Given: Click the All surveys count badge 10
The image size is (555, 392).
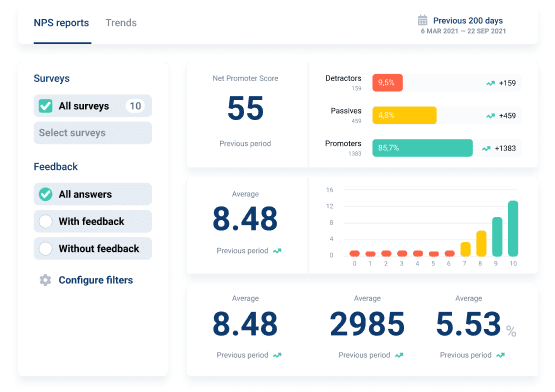Looking at the screenshot, I should pos(135,106).
